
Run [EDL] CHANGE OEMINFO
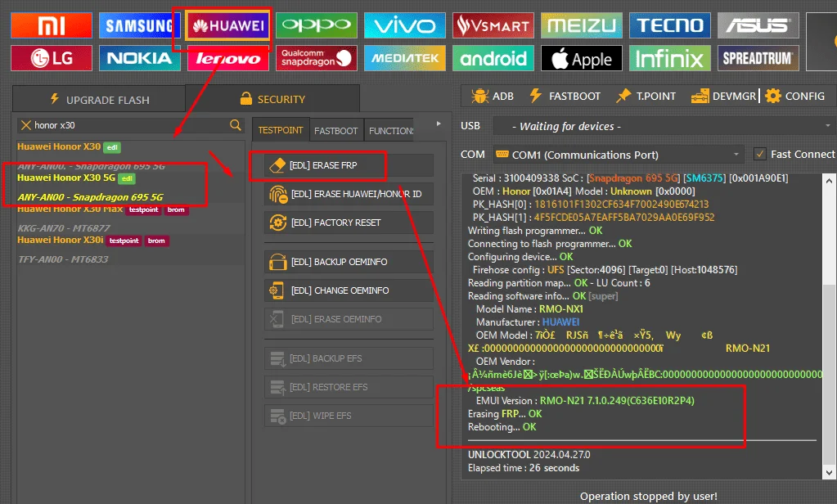point(349,290)
